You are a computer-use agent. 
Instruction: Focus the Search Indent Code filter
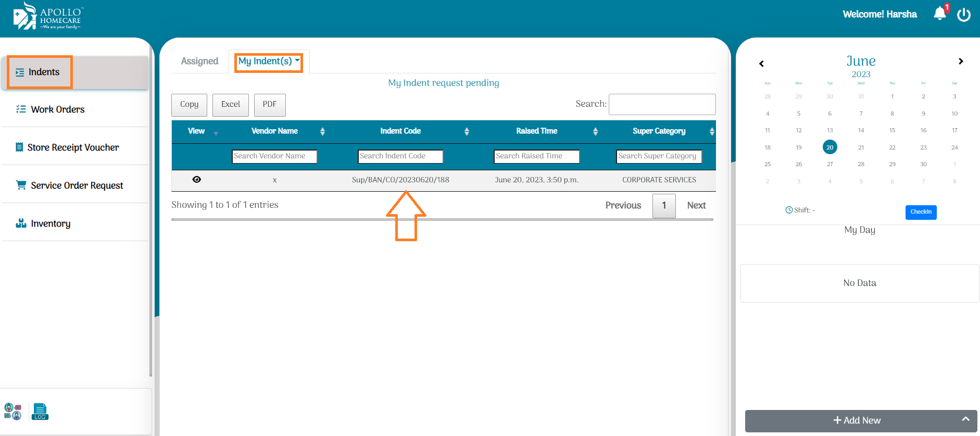pyautogui.click(x=400, y=156)
